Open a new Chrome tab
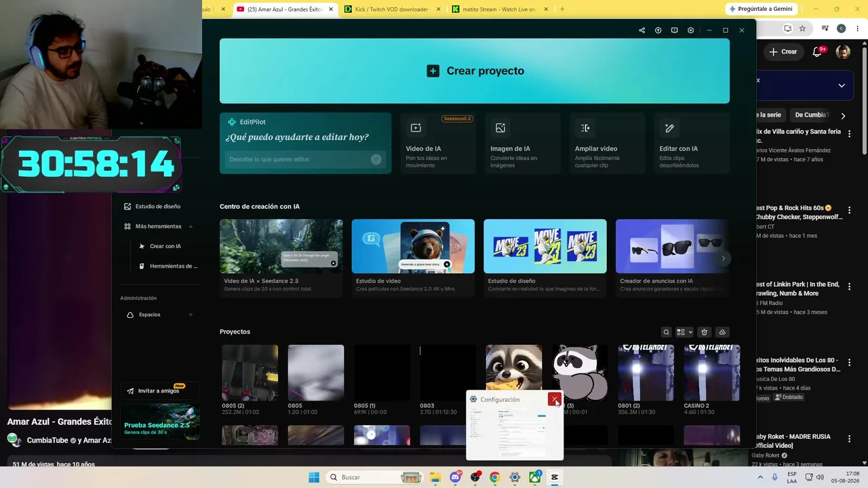 tap(562, 9)
